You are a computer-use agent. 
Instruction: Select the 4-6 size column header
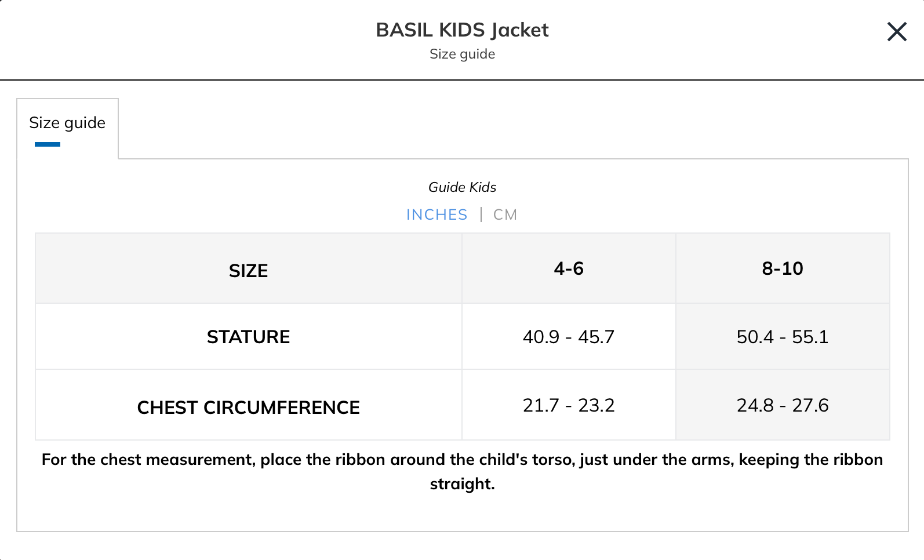[569, 268]
